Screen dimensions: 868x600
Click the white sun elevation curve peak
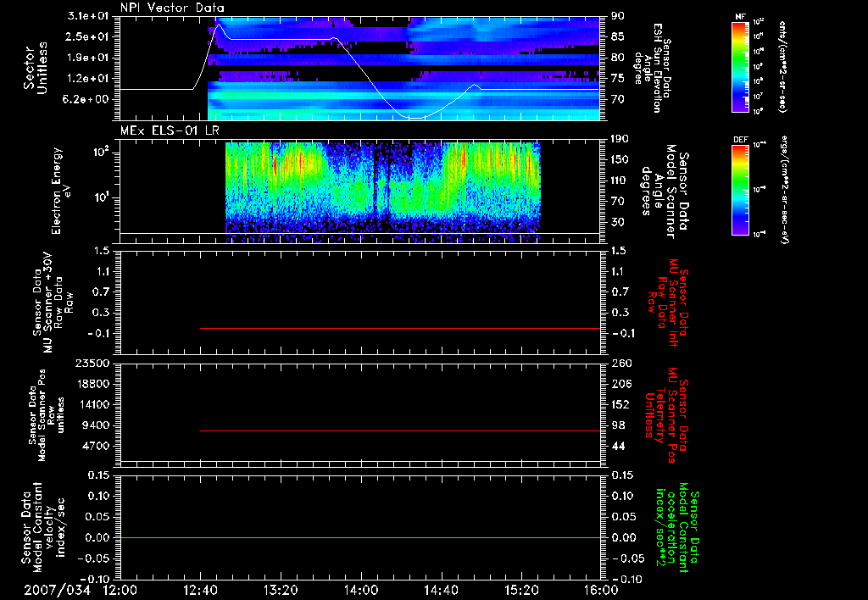coord(219,25)
